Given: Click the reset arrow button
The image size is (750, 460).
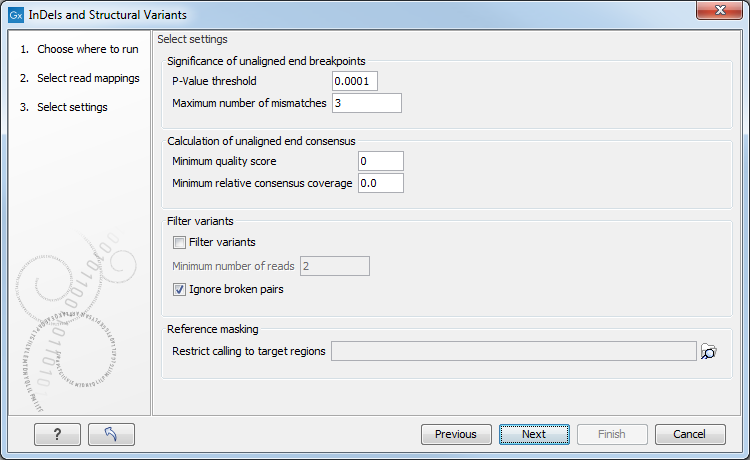Looking at the screenshot, I should [111, 434].
